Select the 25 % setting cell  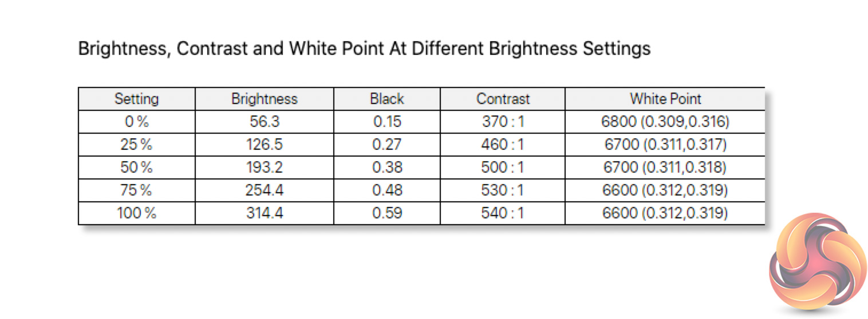pos(136,145)
